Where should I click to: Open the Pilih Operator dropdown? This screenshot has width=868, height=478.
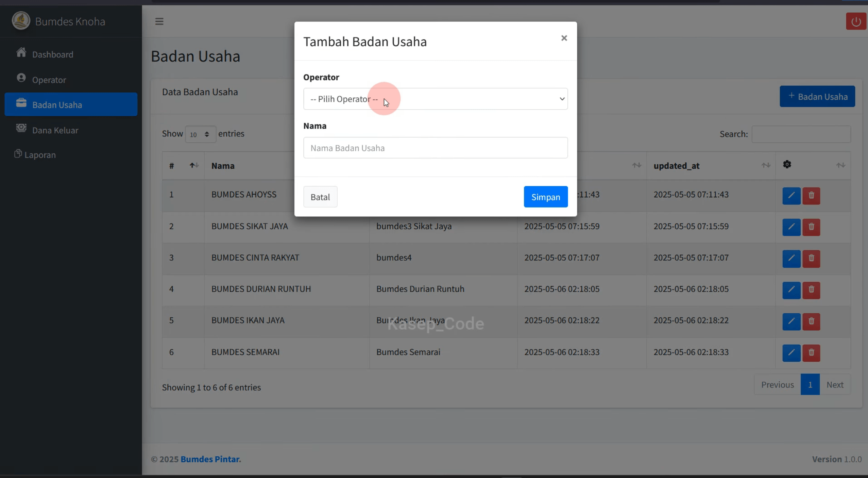point(435,99)
